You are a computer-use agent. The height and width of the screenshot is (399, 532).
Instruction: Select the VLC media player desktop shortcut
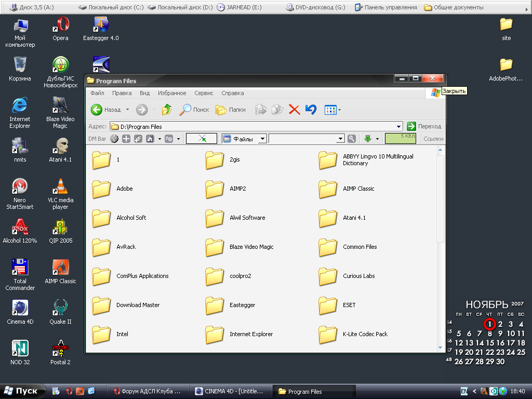click(60, 194)
